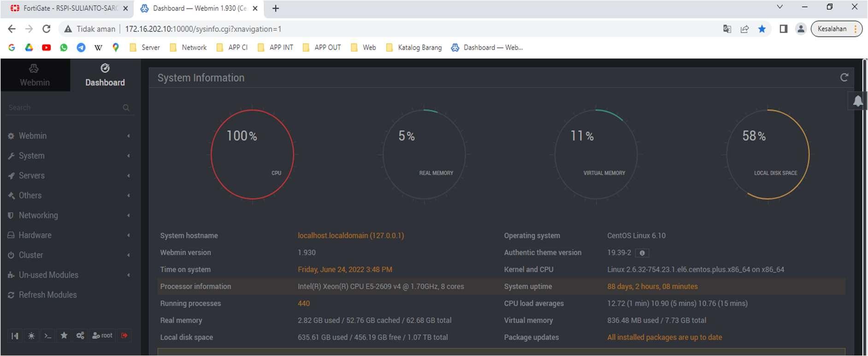Expand the Cluster category in sidebar
This screenshot has height=356, width=868.
(x=69, y=255)
